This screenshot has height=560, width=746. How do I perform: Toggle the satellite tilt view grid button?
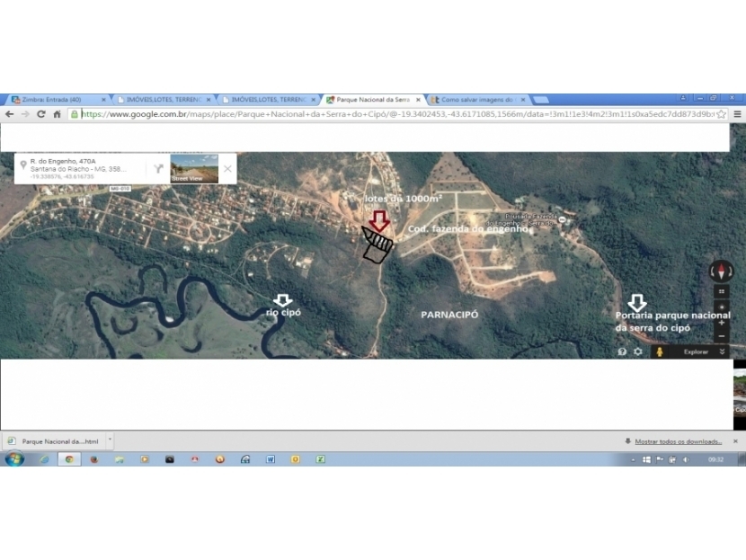pos(721,291)
